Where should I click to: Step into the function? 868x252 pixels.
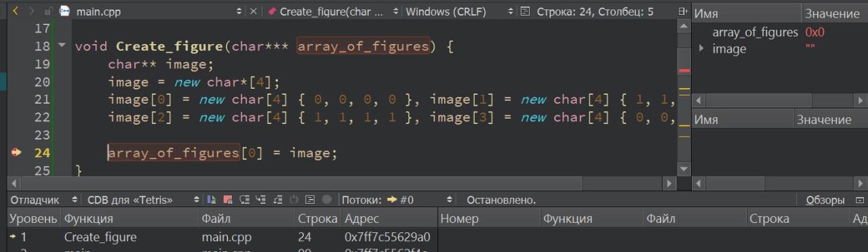261,200
